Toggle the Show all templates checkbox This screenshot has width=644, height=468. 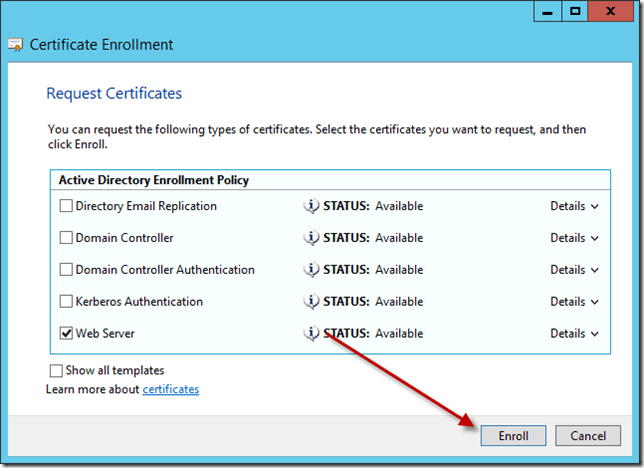[x=56, y=371]
